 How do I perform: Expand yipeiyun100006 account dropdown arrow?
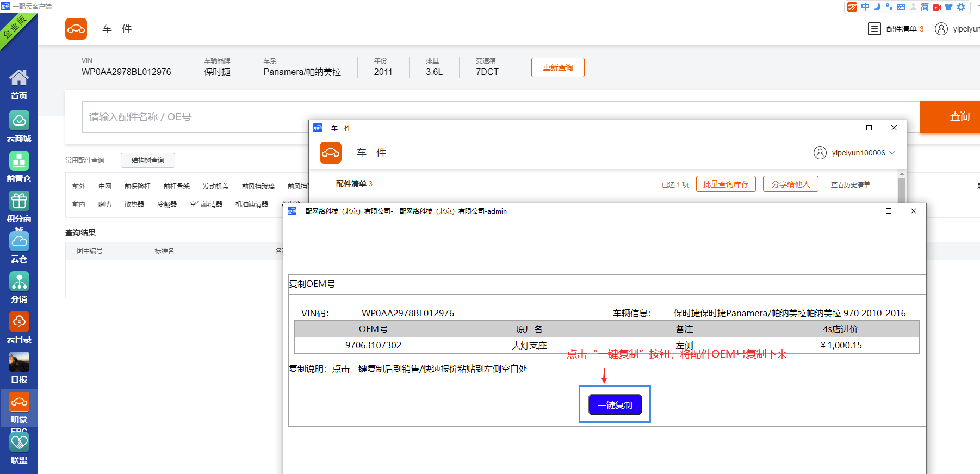coord(892,153)
